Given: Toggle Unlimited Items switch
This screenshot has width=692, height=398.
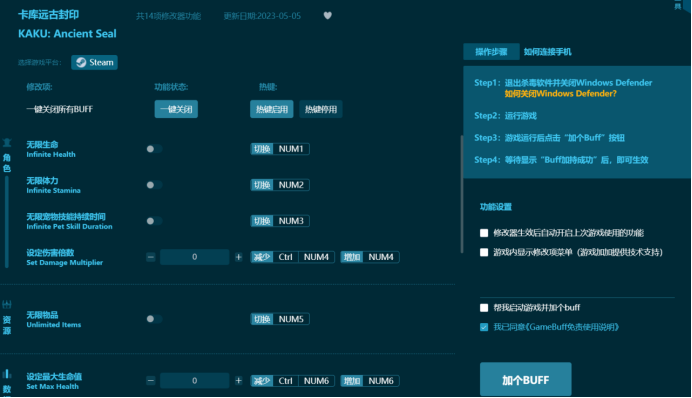Looking at the screenshot, I should 154,319.
